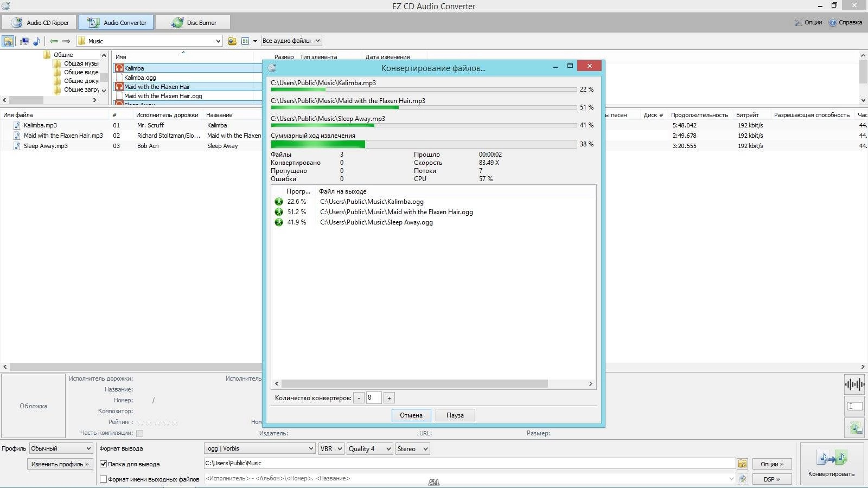This screenshot has width=868, height=488.
Task: Open the VBR mode dropdown
Action: tap(331, 448)
